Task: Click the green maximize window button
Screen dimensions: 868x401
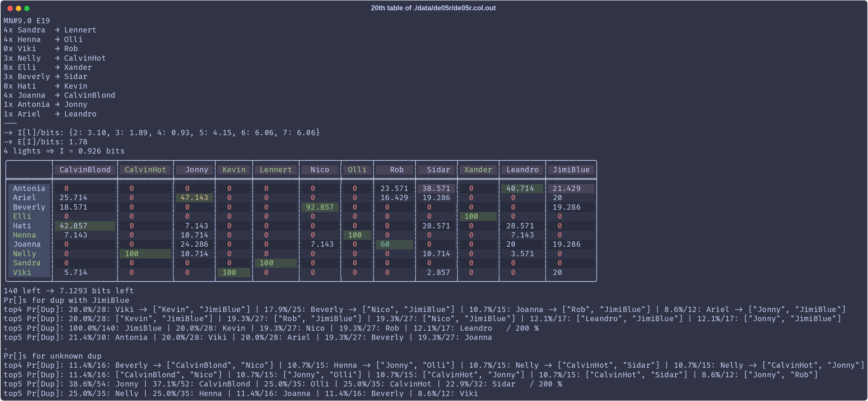Action: coord(27,8)
